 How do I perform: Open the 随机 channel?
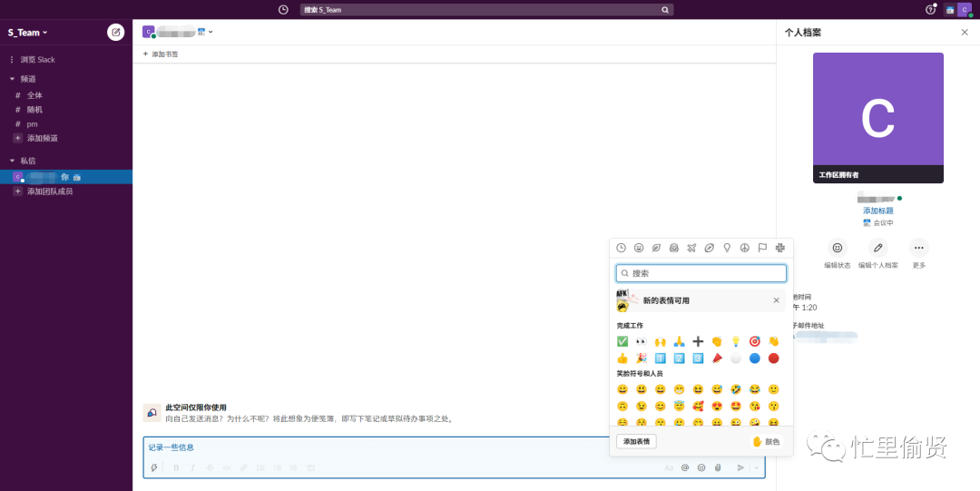click(x=34, y=109)
